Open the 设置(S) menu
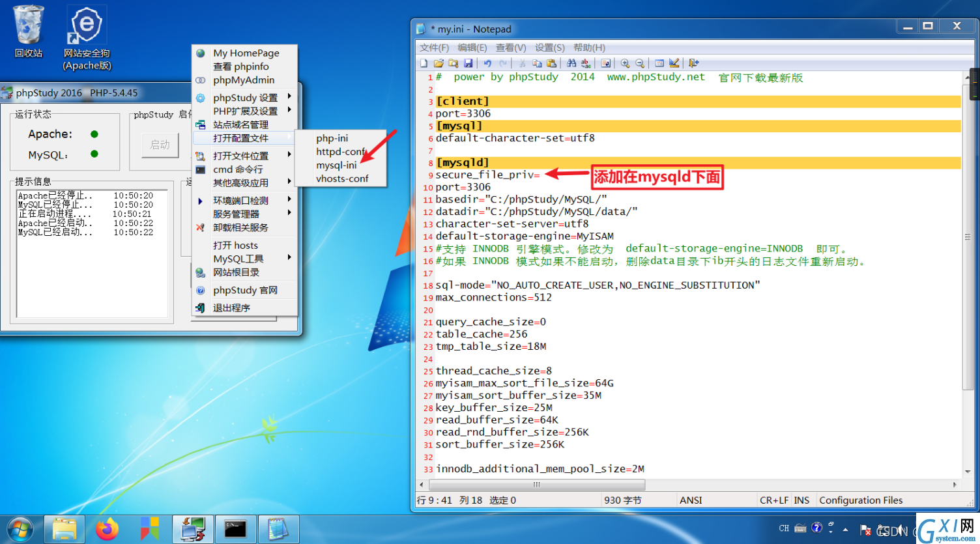 [x=550, y=48]
